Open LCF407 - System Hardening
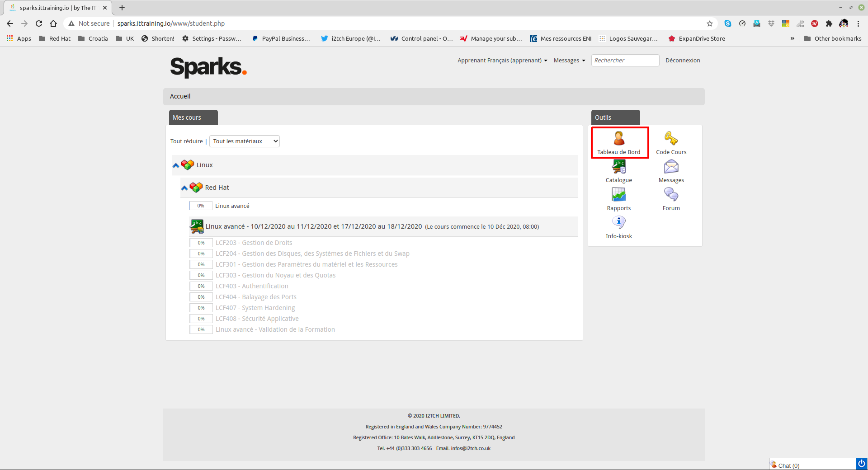The height and width of the screenshot is (470, 868). point(255,308)
